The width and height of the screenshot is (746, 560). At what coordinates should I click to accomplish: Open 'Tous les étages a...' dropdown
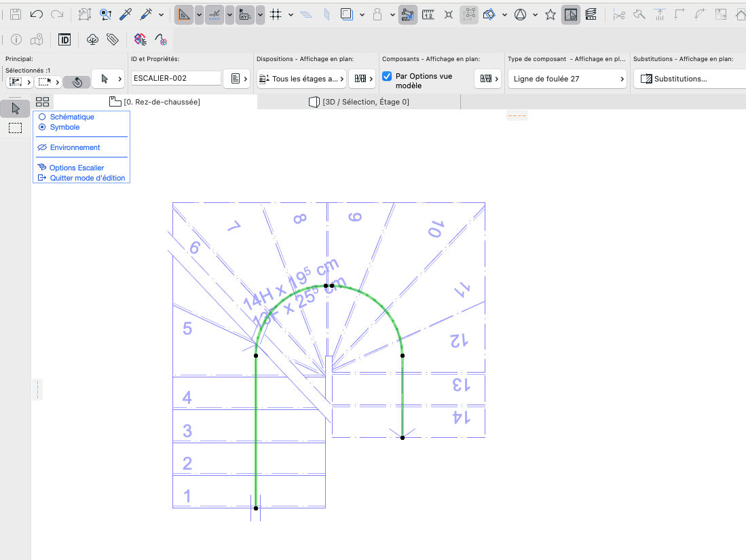[x=301, y=79]
